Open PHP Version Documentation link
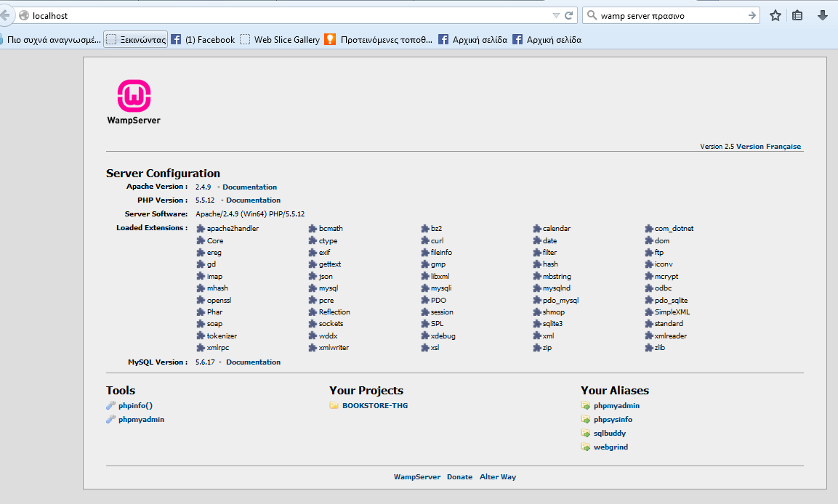 tap(254, 200)
